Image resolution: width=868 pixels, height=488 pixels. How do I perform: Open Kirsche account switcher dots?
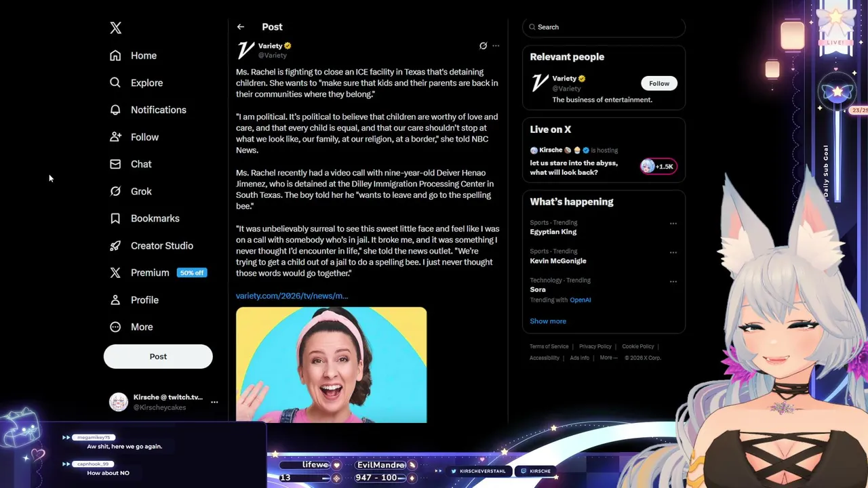point(214,402)
